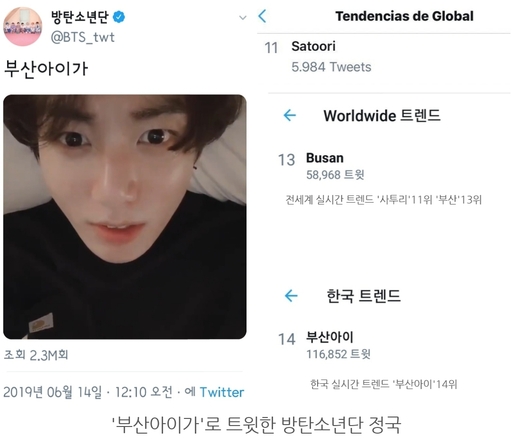
Task: Expand the tweet options chevron menu
Action: [x=243, y=17]
